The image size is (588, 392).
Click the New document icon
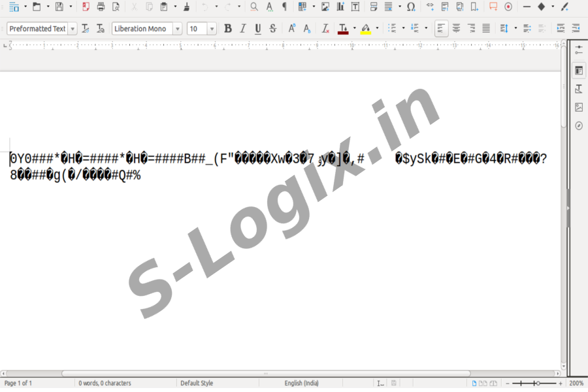click(14, 7)
